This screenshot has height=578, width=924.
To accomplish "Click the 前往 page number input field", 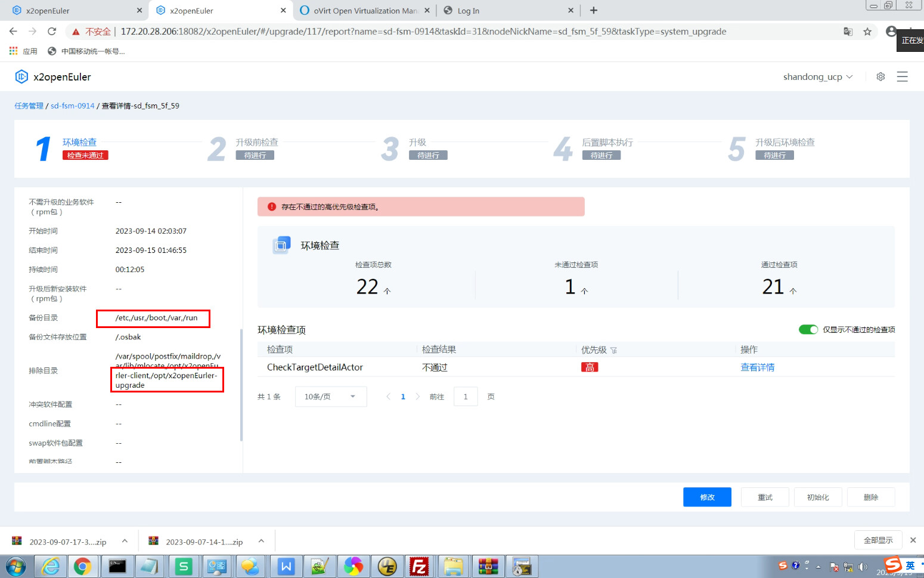I will 465,397.
